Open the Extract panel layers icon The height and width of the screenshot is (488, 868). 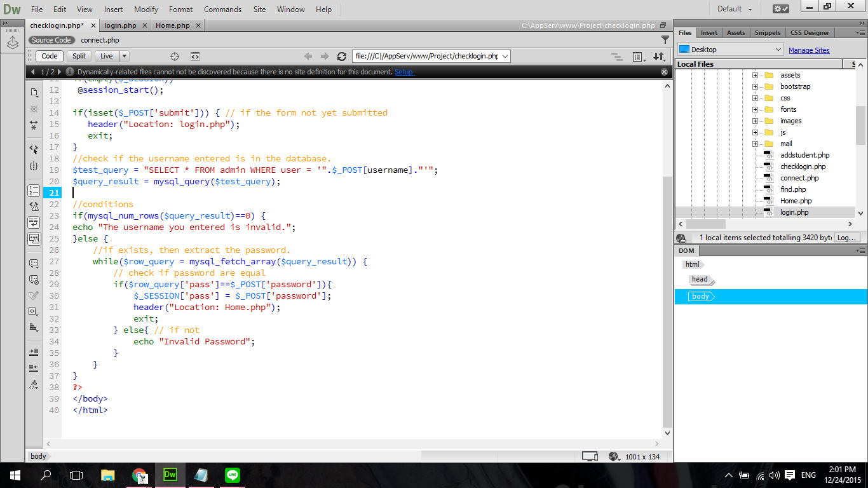13,43
